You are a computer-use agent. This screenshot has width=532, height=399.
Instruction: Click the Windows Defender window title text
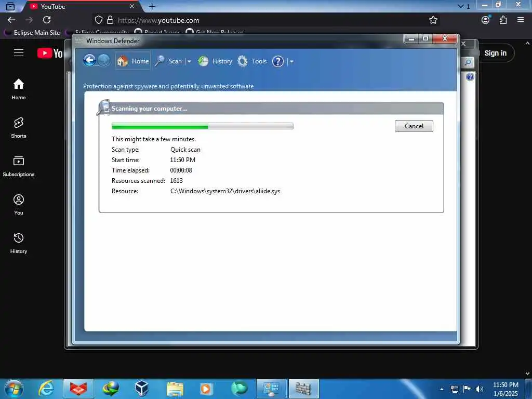(x=113, y=41)
